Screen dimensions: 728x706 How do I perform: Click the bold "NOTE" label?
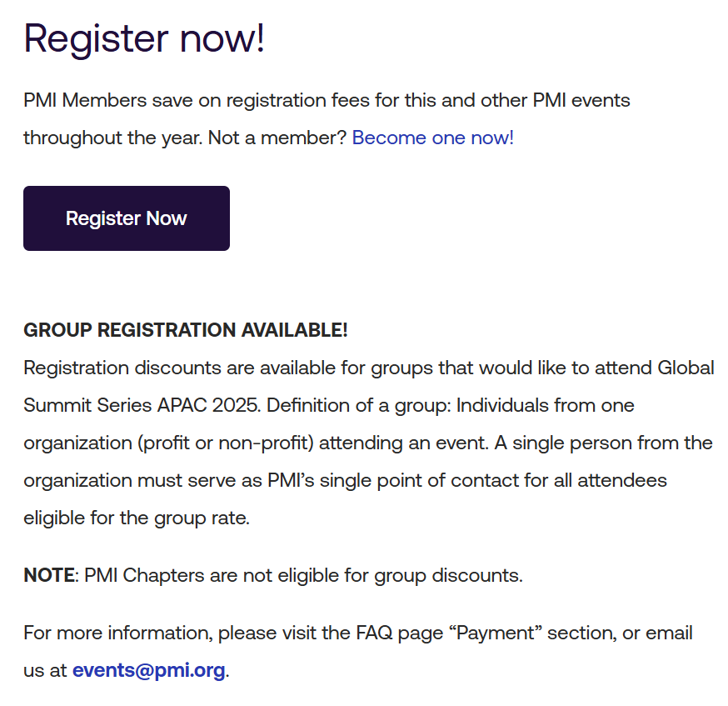coord(48,575)
